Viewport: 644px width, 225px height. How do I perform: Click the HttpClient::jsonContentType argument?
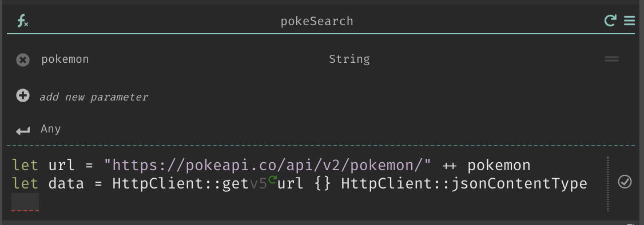tap(464, 184)
